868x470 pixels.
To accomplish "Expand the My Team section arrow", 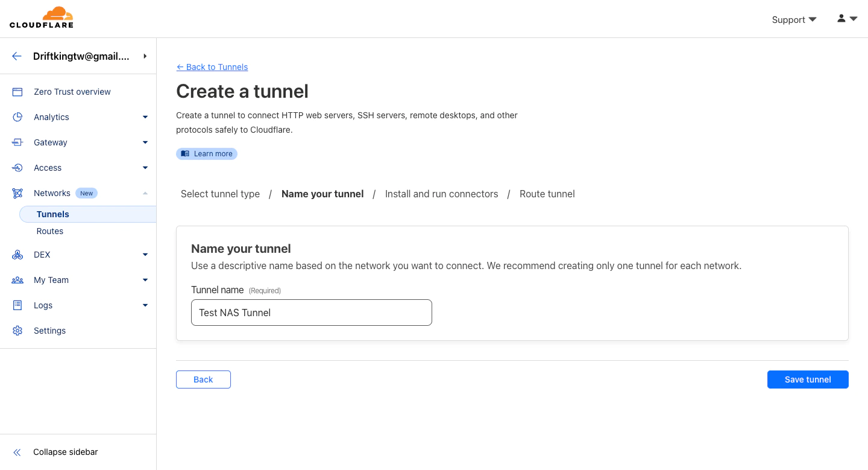I will click(x=145, y=280).
